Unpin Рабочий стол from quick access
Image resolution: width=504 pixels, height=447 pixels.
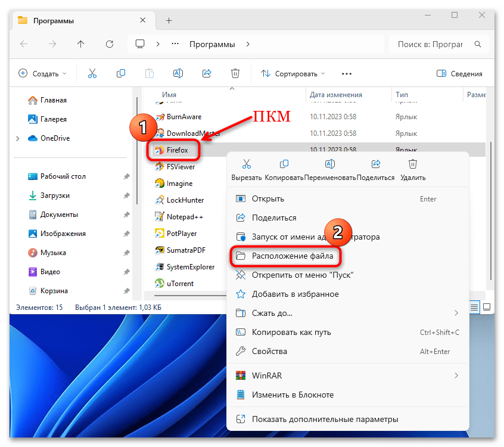click(127, 176)
